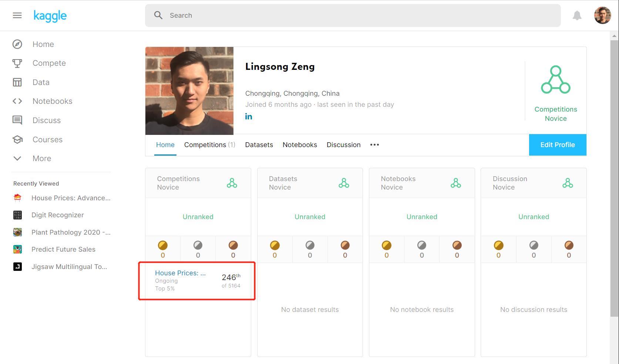Open the LinkedIn profile icon
The width and height of the screenshot is (619, 364).
(x=249, y=116)
